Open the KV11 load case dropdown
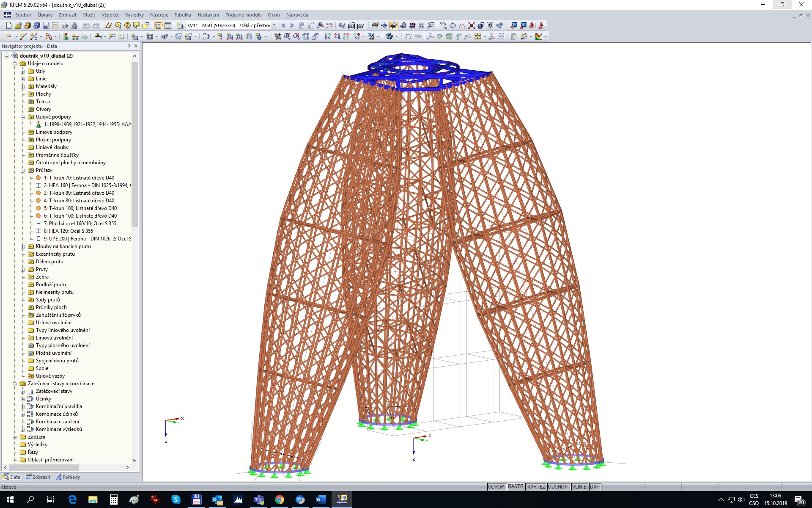The image size is (812, 508). pyautogui.click(x=274, y=25)
